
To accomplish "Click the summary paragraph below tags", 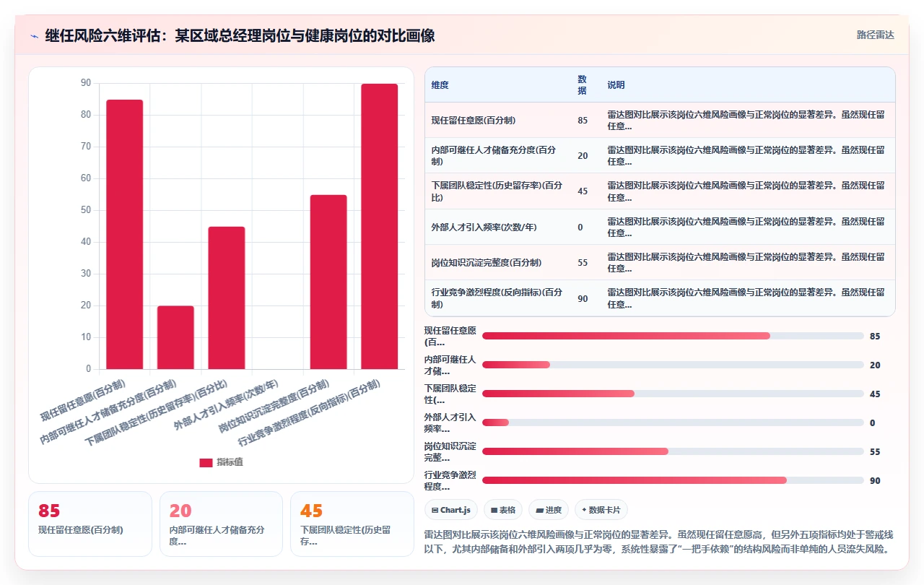I will point(659,542).
